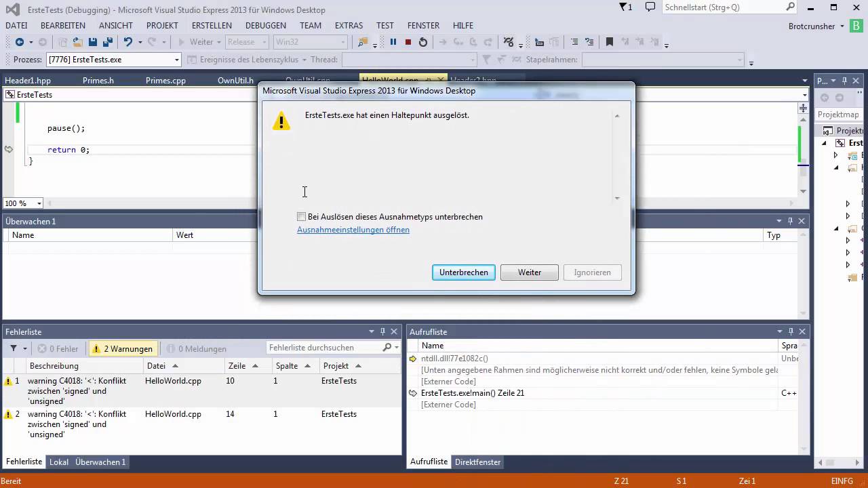Image resolution: width=868 pixels, height=488 pixels.
Task: Open the 'Ausnahmeeinstellungen öffnen' link
Action: tap(353, 230)
